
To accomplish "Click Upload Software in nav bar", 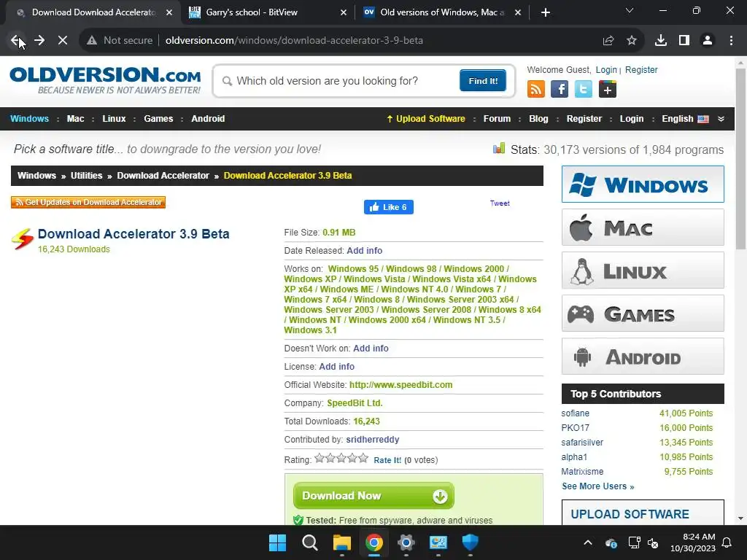I will 426,119.
